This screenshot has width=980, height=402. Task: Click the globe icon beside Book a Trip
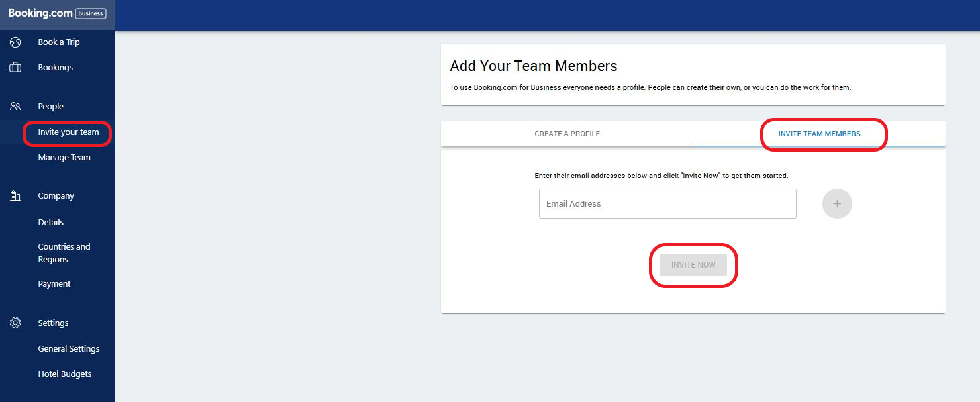[x=15, y=42]
